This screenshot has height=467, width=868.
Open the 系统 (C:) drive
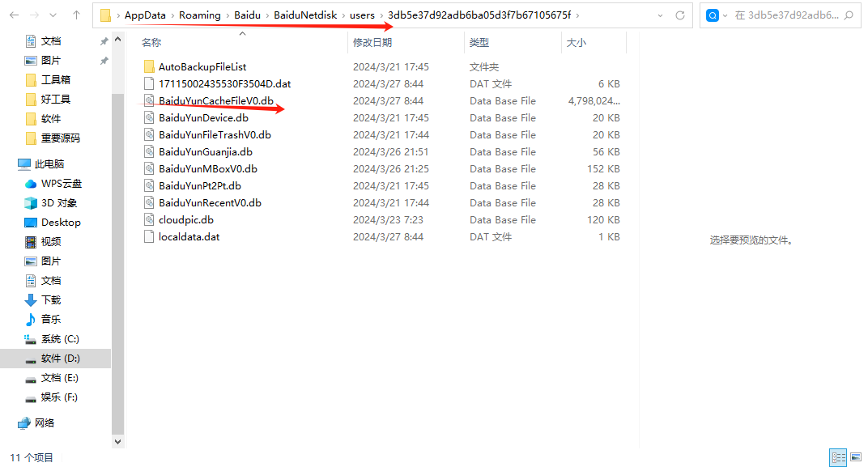[x=60, y=338]
